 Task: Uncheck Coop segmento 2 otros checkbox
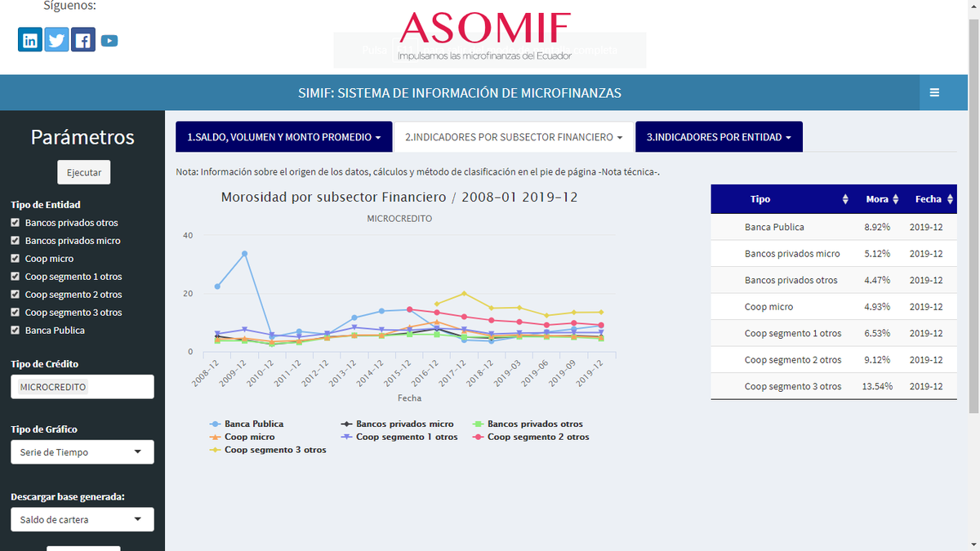16,295
